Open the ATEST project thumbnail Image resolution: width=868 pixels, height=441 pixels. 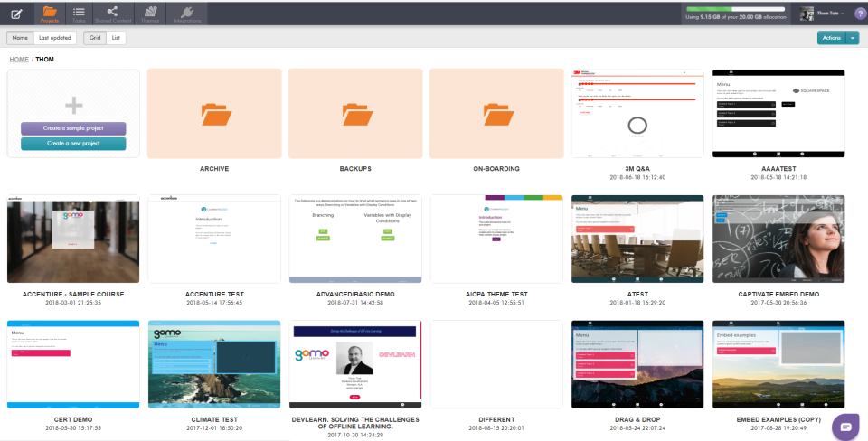click(x=637, y=239)
